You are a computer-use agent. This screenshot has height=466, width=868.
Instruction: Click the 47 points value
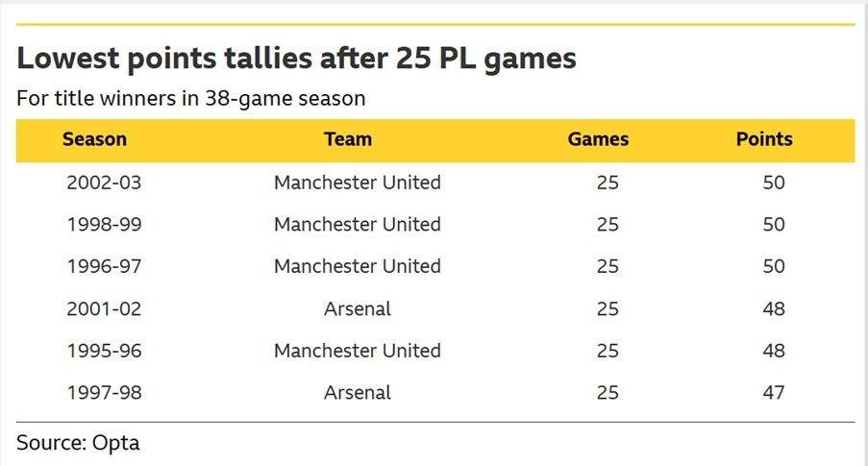tap(774, 392)
